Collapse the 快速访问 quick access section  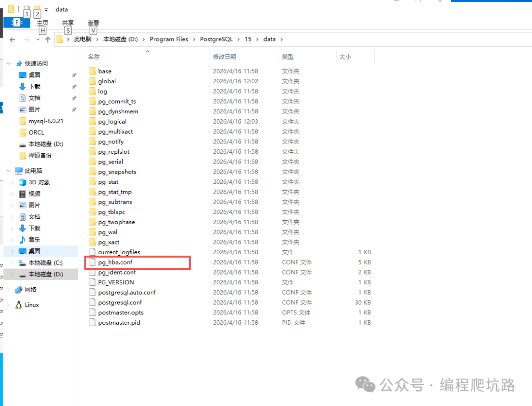(x=8, y=64)
